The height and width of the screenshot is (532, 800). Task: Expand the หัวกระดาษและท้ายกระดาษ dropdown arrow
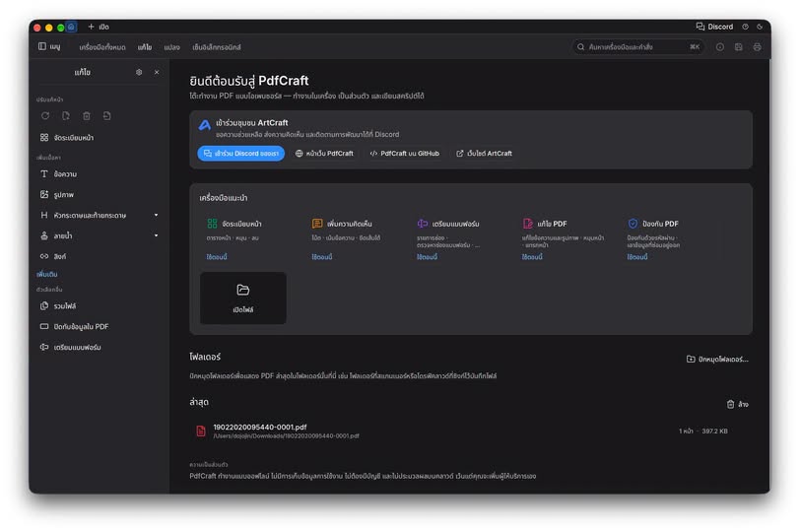(x=156, y=215)
